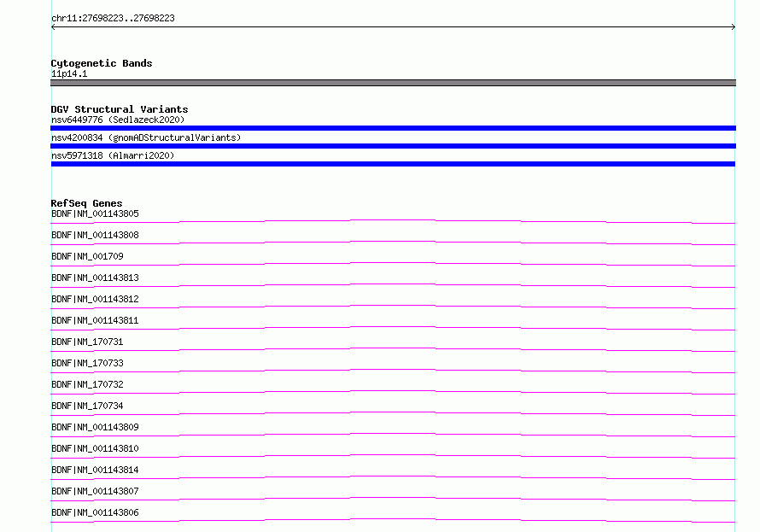Select transcript BDNF|NM_001143805
760x532 pixels.
pos(95,213)
